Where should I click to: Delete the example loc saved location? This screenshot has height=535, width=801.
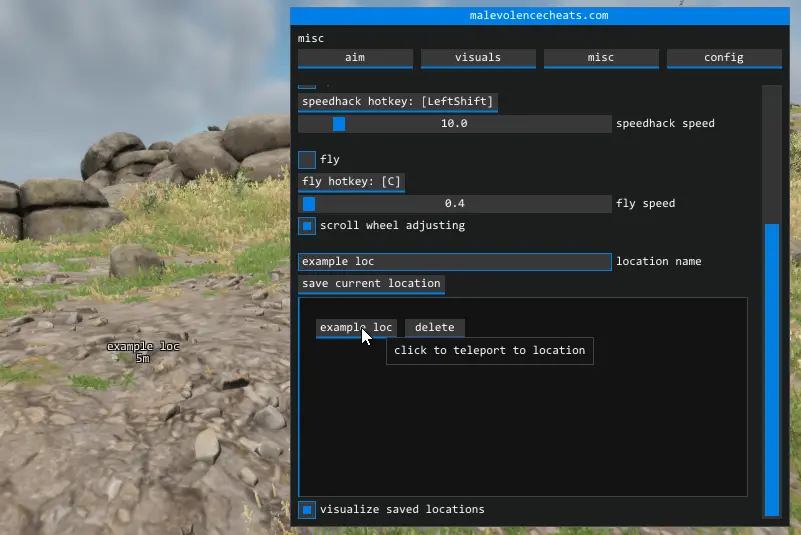435,328
